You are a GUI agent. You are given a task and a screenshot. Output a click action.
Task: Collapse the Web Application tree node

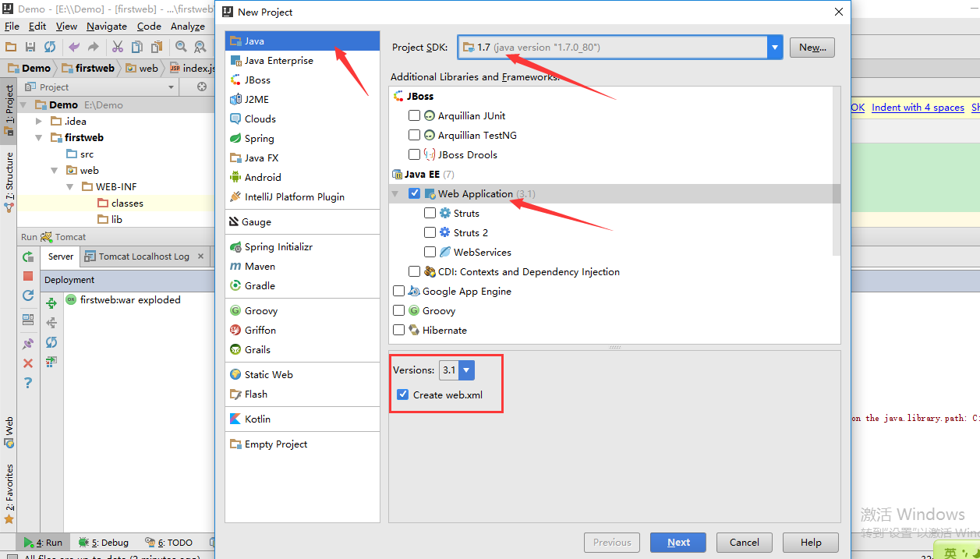(395, 193)
